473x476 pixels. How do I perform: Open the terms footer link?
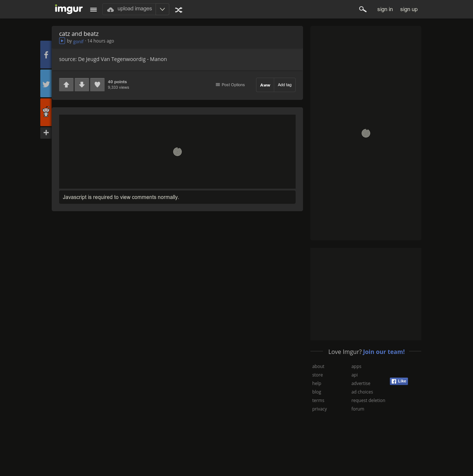tap(318, 401)
